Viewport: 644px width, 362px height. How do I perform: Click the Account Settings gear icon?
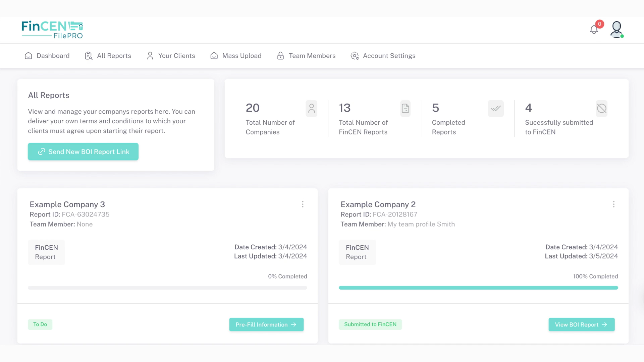[355, 56]
